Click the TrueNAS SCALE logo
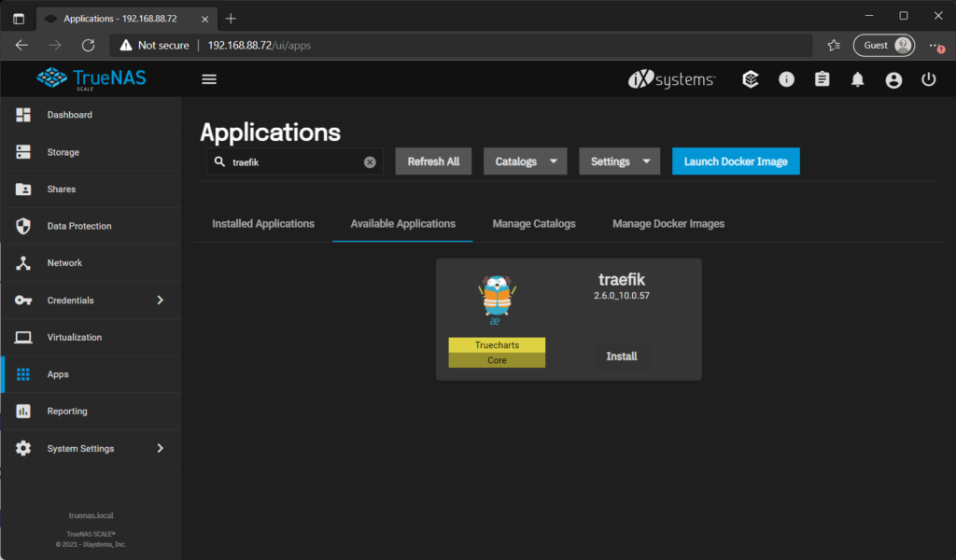This screenshot has width=956, height=560. click(x=91, y=78)
